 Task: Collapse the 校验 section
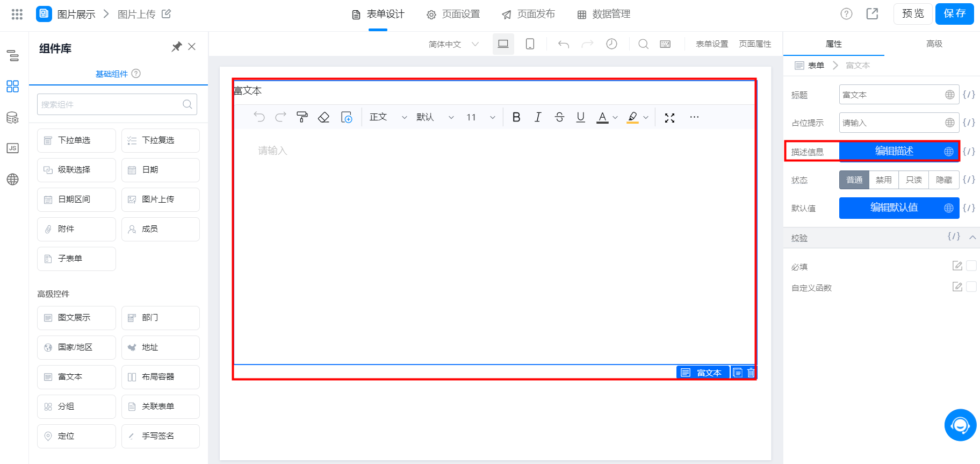972,237
